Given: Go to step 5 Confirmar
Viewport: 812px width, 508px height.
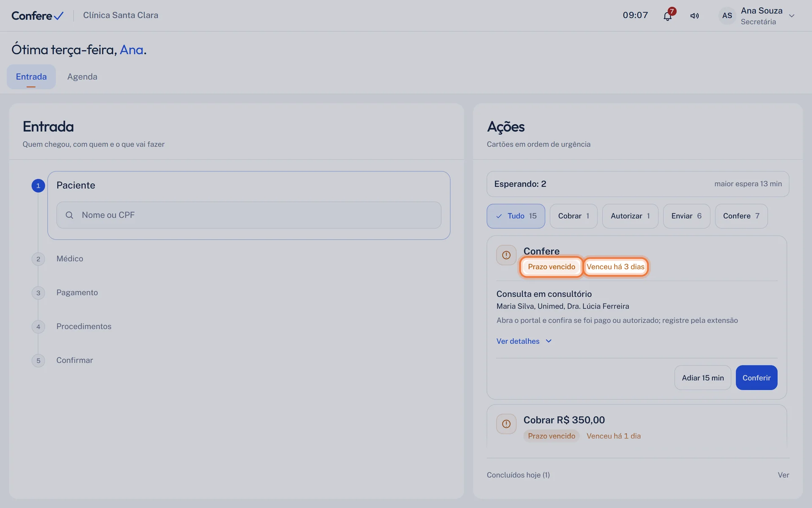Looking at the screenshot, I should tap(74, 360).
